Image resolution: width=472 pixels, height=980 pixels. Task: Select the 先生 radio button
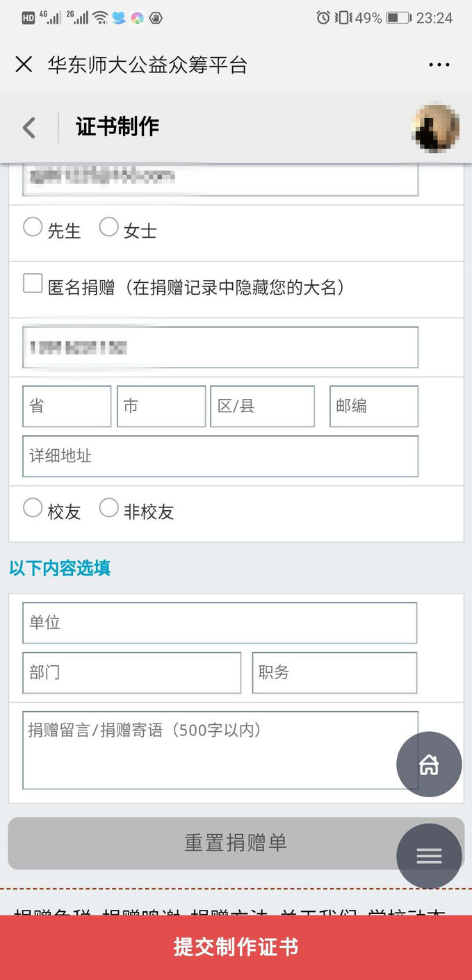(x=33, y=227)
